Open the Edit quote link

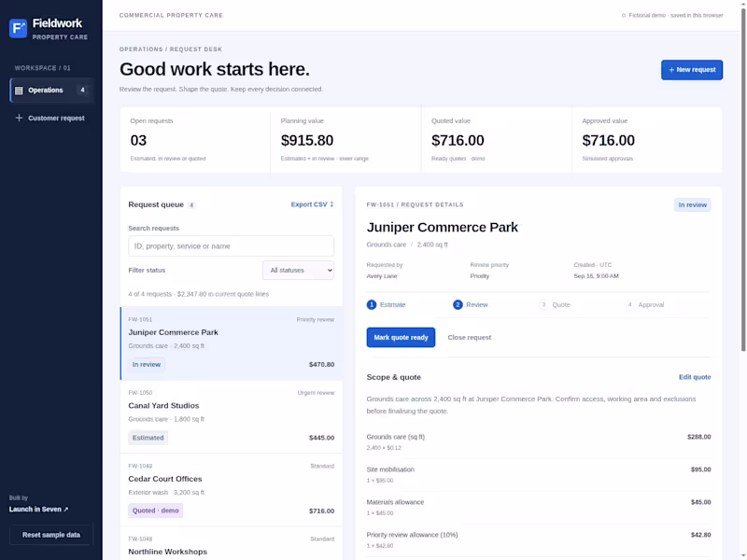click(x=695, y=377)
